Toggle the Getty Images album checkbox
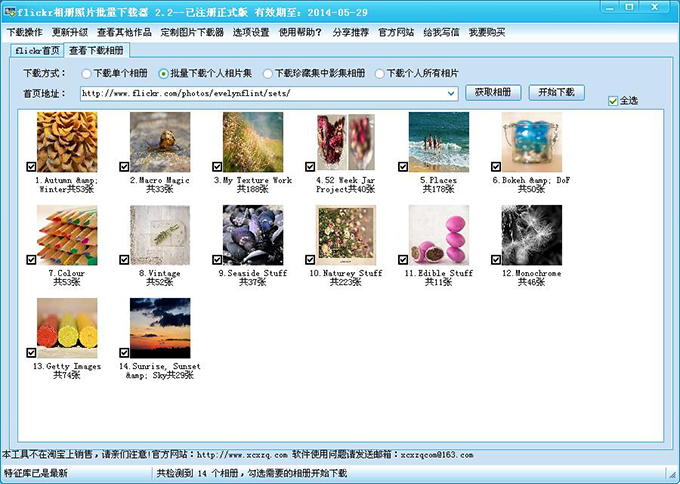This screenshot has width=680, height=484. coord(31,353)
